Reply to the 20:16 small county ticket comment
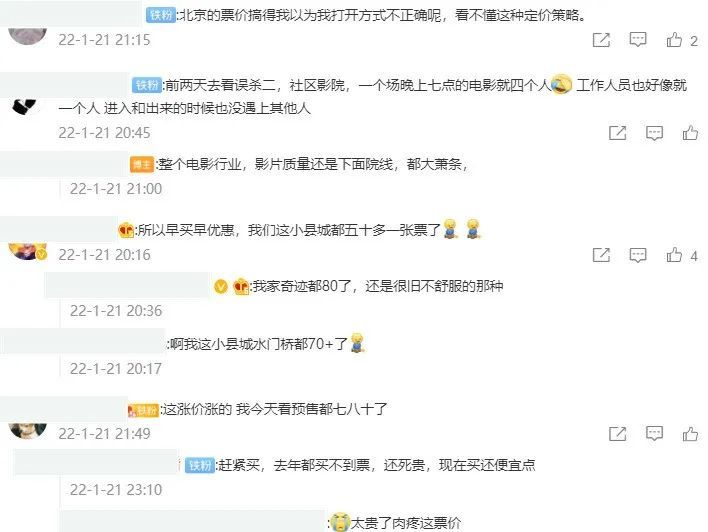The width and height of the screenshot is (708, 532). click(638, 255)
